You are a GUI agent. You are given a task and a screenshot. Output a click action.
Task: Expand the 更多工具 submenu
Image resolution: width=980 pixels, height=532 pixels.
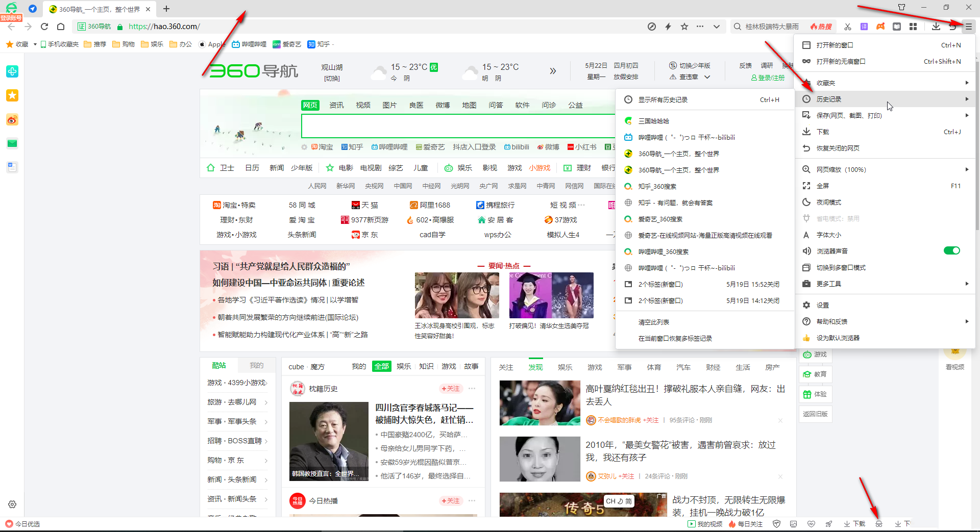pyautogui.click(x=885, y=284)
